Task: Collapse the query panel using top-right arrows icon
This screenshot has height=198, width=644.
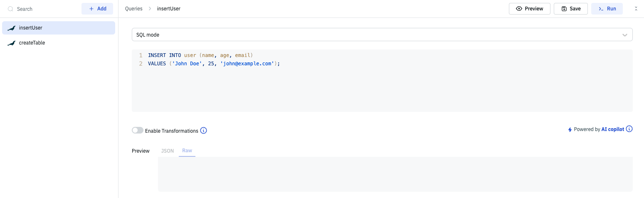Action: [x=636, y=9]
